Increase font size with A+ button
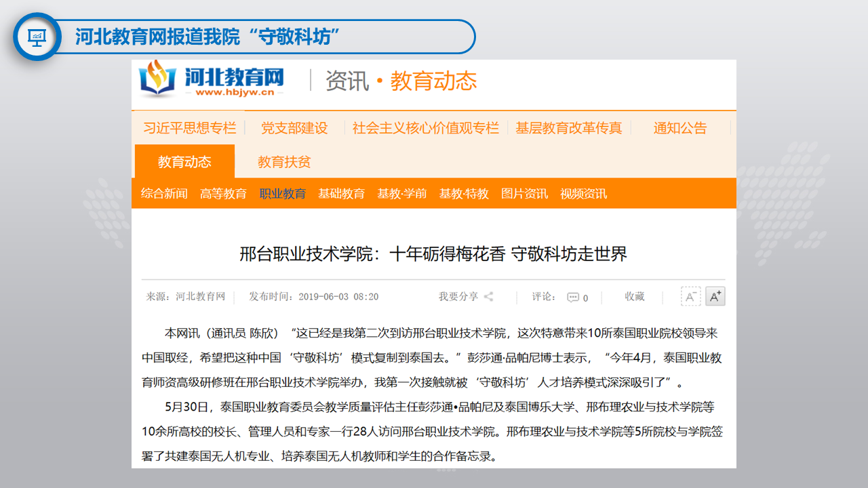This screenshot has width=868, height=488. (715, 296)
